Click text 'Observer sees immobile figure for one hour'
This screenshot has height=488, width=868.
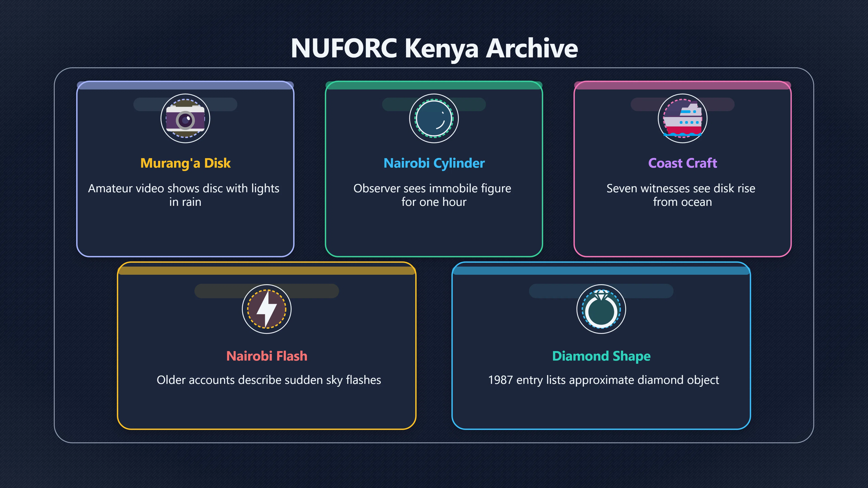tap(432, 195)
